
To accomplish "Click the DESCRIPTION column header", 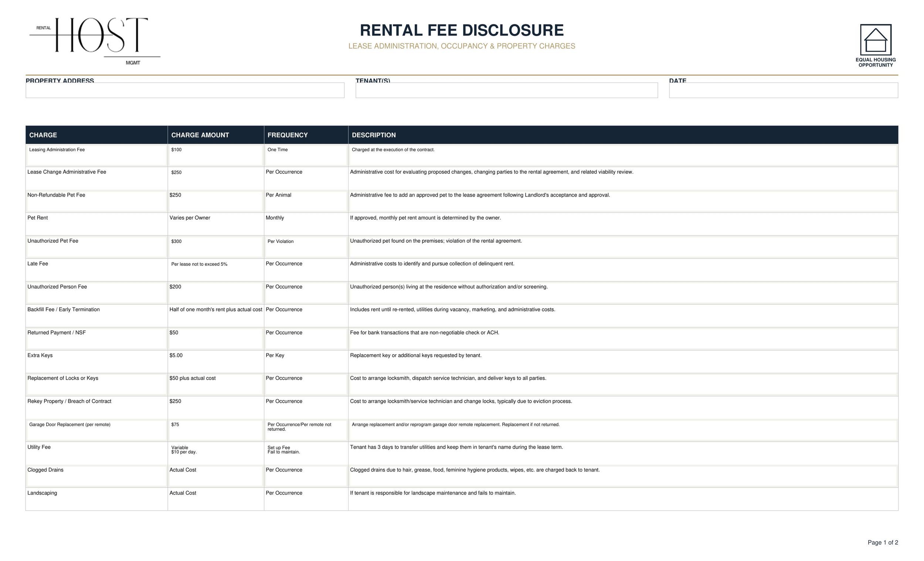I will coord(623,135).
